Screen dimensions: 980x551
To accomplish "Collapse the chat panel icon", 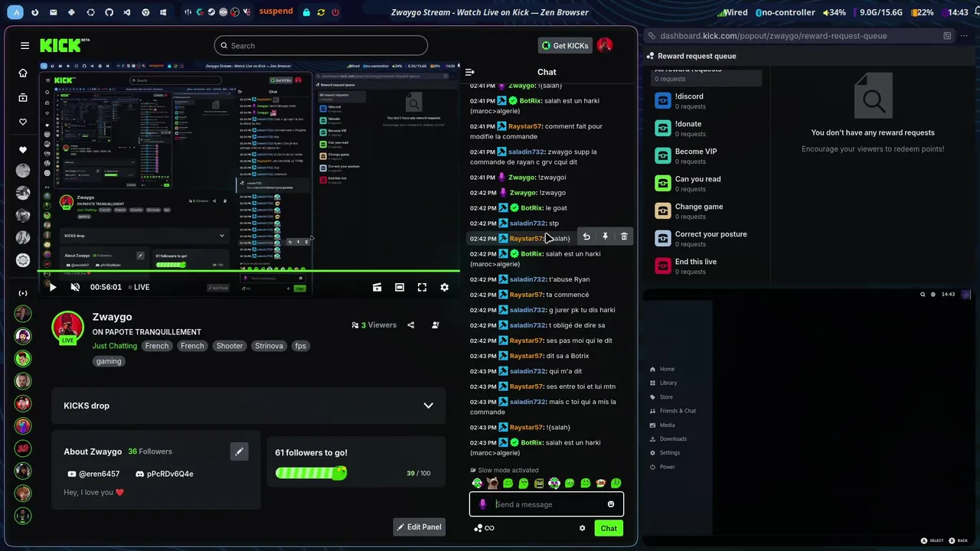I will point(470,73).
